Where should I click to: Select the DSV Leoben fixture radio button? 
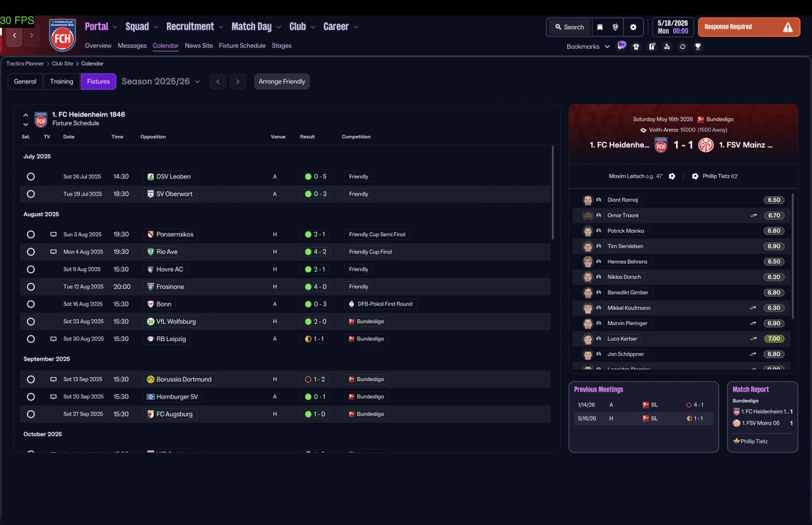coord(30,176)
